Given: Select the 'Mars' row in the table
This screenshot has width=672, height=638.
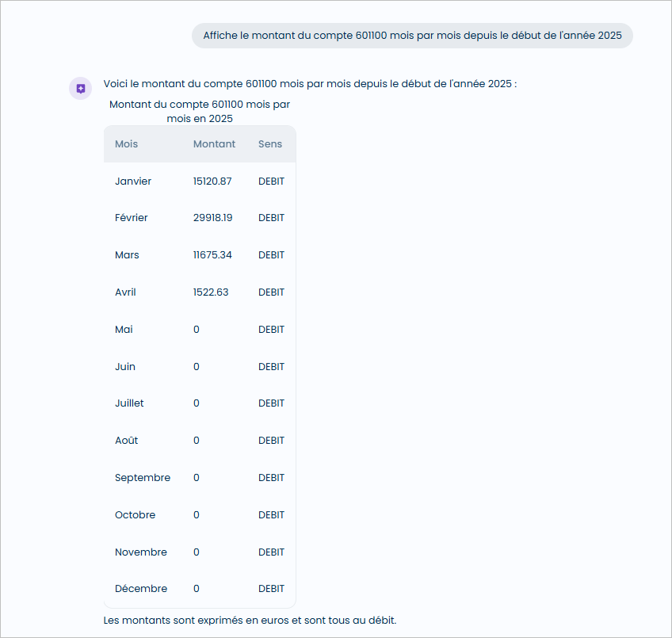Looking at the screenshot, I should 127,254.
